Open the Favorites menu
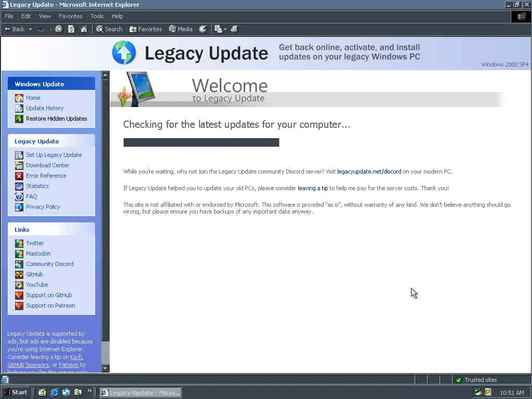 (70, 16)
